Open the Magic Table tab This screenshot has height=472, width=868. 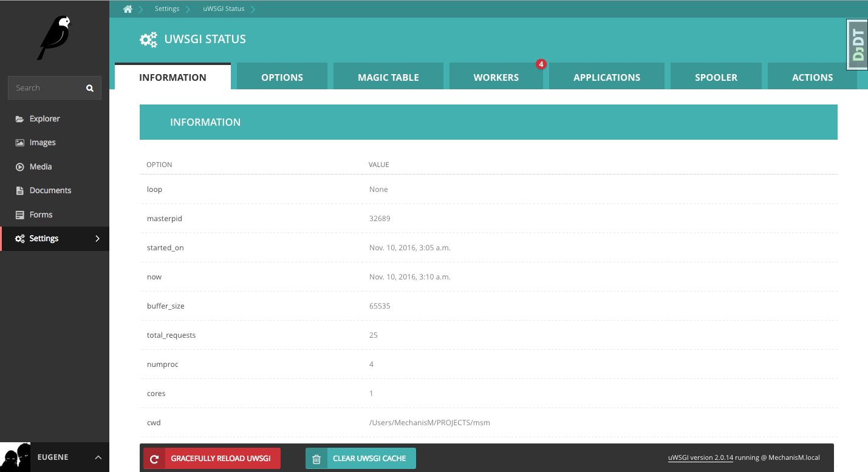(x=388, y=77)
